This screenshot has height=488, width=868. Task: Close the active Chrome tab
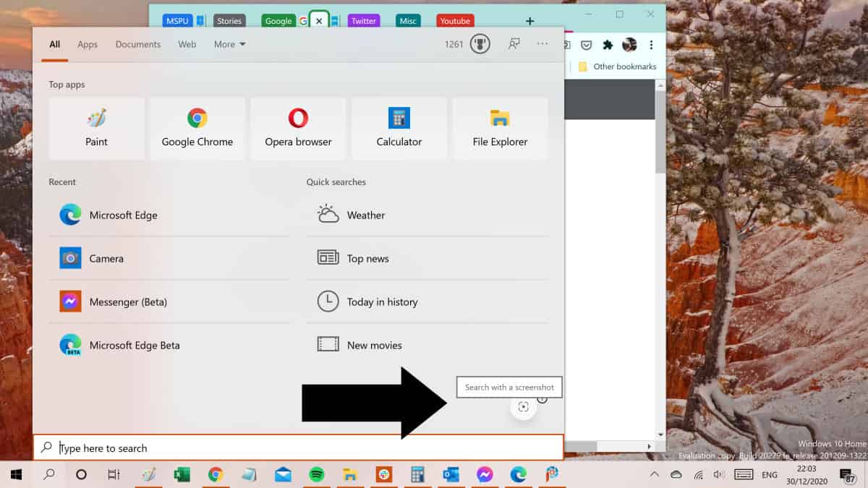coord(319,21)
